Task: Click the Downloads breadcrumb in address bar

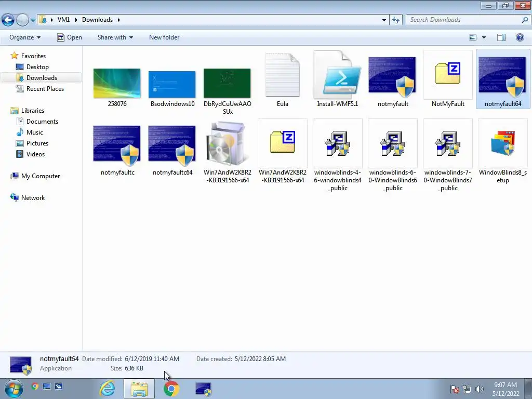Action: 97,20
